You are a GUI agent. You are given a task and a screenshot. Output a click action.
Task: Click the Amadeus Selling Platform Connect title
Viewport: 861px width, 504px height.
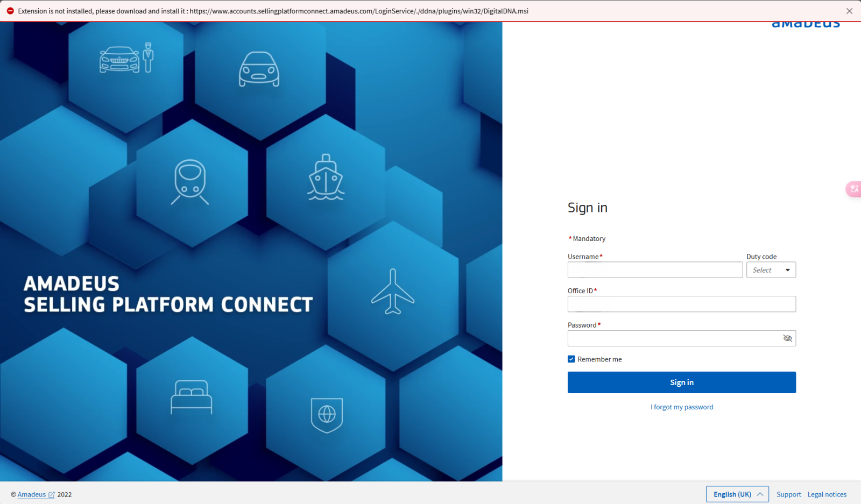tap(168, 294)
